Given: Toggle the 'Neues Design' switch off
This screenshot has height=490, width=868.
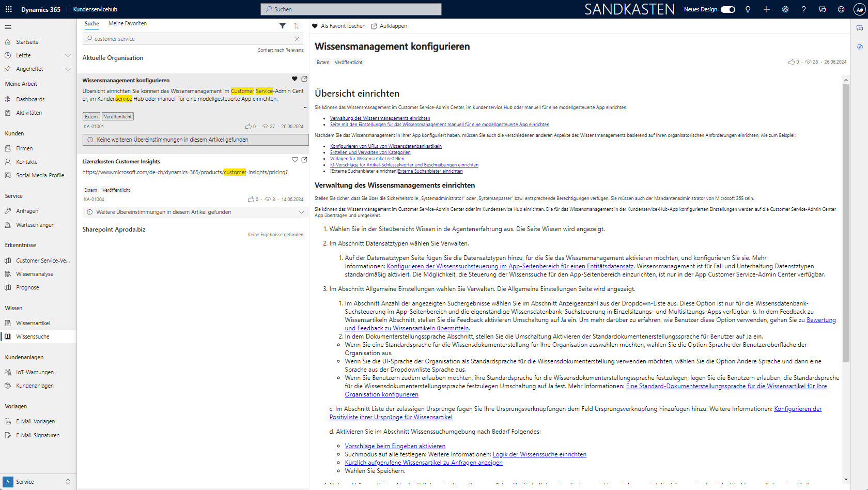Looking at the screenshot, I should 728,9.
